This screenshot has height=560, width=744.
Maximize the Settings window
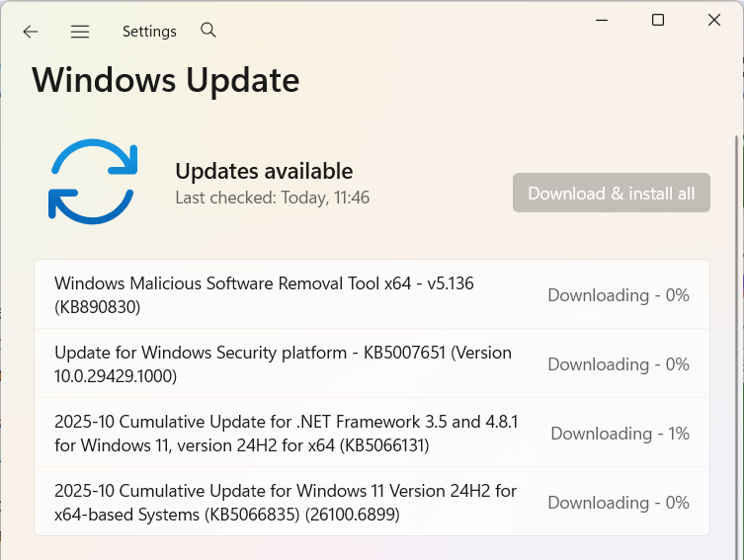pos(657,20)
